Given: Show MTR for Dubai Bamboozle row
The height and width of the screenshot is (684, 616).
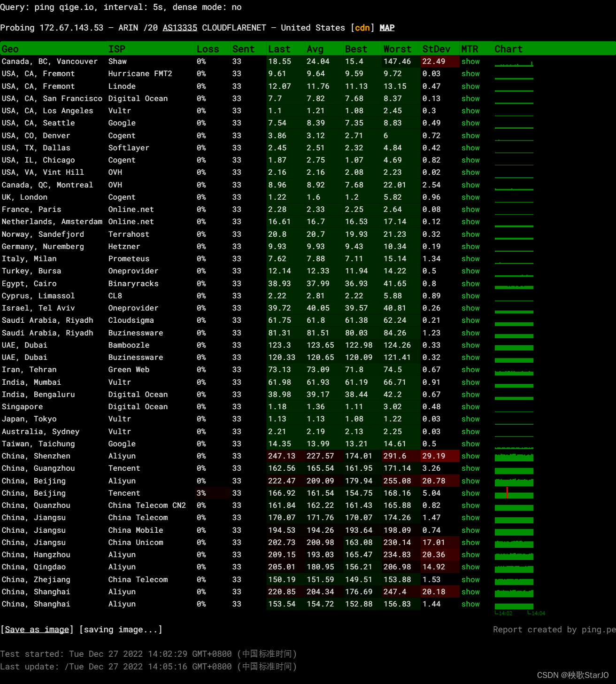Looking at the screenshot, I should coord(470,345).
